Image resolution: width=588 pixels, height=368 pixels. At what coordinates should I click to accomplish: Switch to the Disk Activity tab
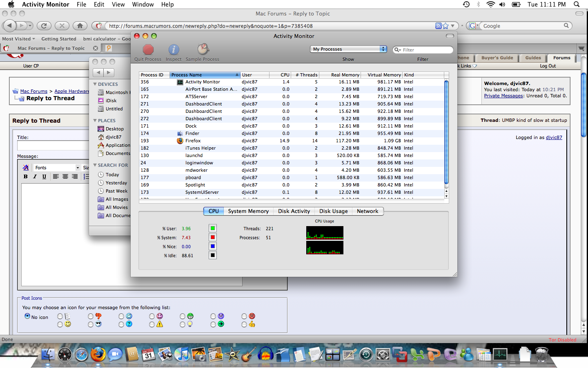point(294,211)
